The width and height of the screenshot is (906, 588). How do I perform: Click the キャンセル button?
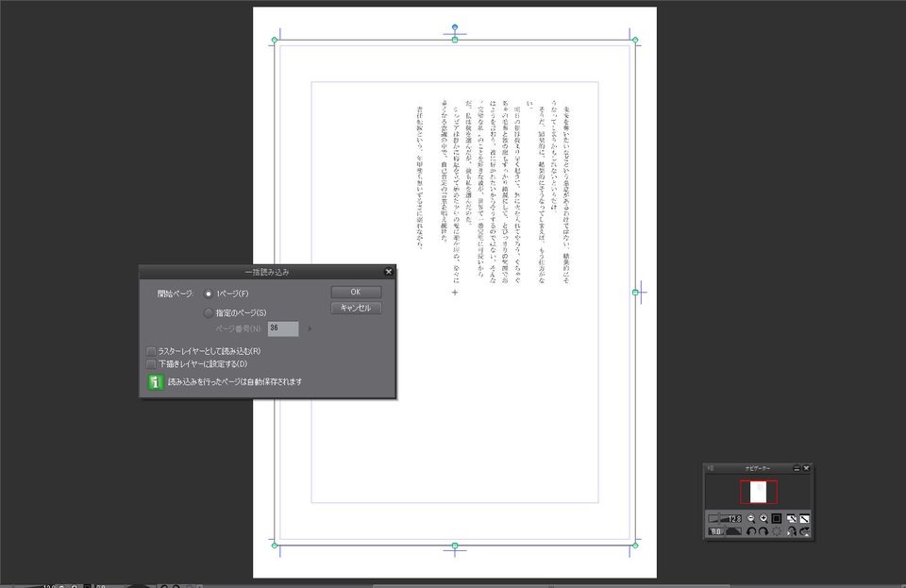(356, 309)
